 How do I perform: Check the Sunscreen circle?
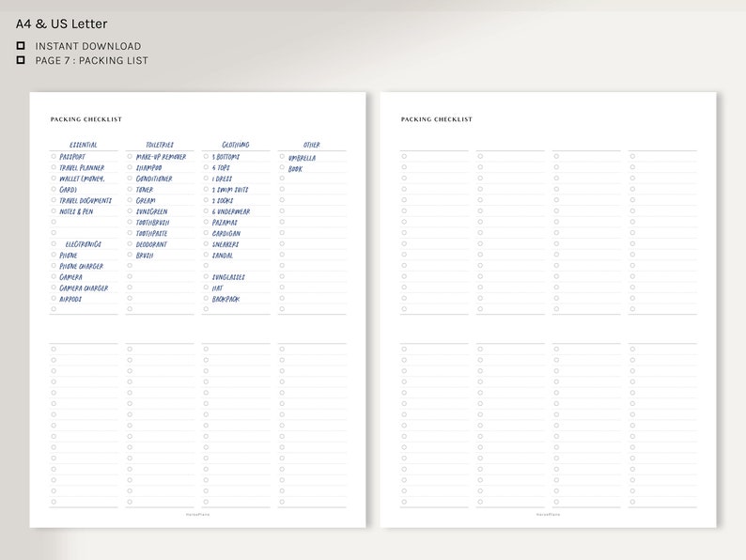130,210
